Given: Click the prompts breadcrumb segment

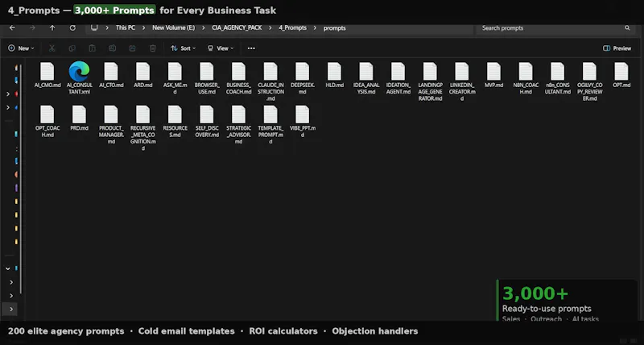Looking at the screenshot, I should (335, 28).
